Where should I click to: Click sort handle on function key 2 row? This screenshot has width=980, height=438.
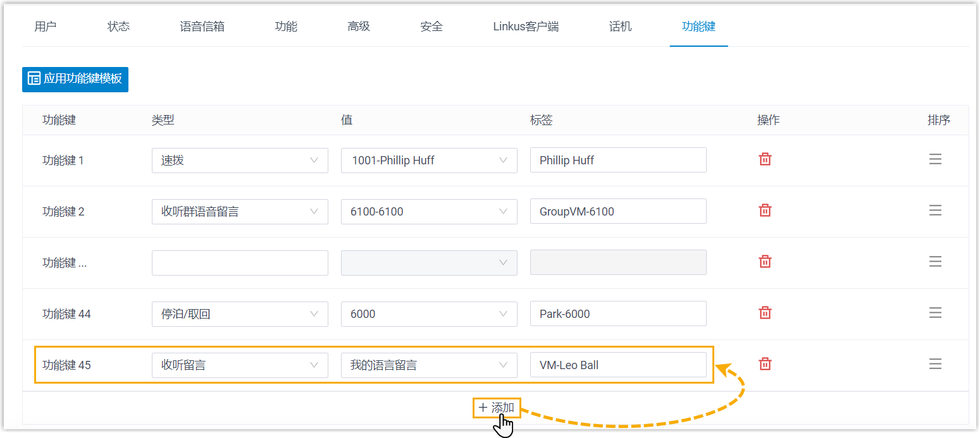coord(935,210)
